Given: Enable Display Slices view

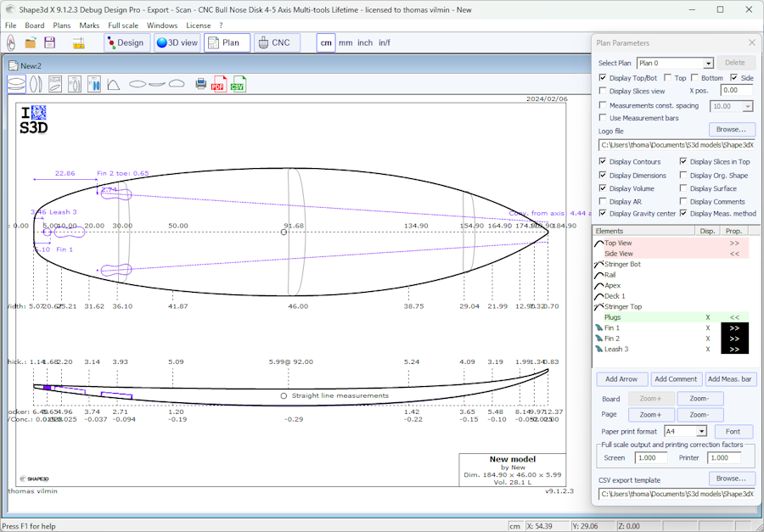Looking at the screenshot, I should point(603,91).
